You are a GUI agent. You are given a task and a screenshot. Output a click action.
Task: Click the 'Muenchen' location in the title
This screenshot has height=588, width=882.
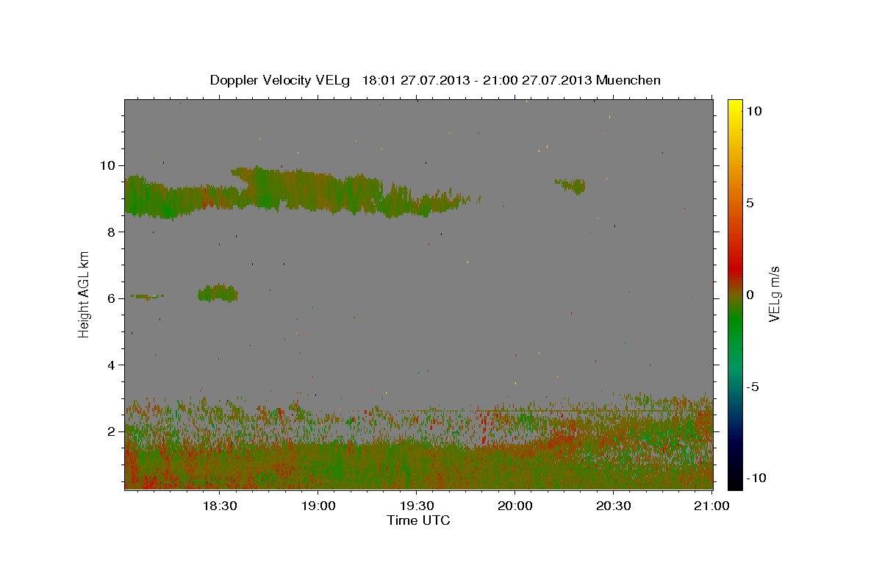628,80
